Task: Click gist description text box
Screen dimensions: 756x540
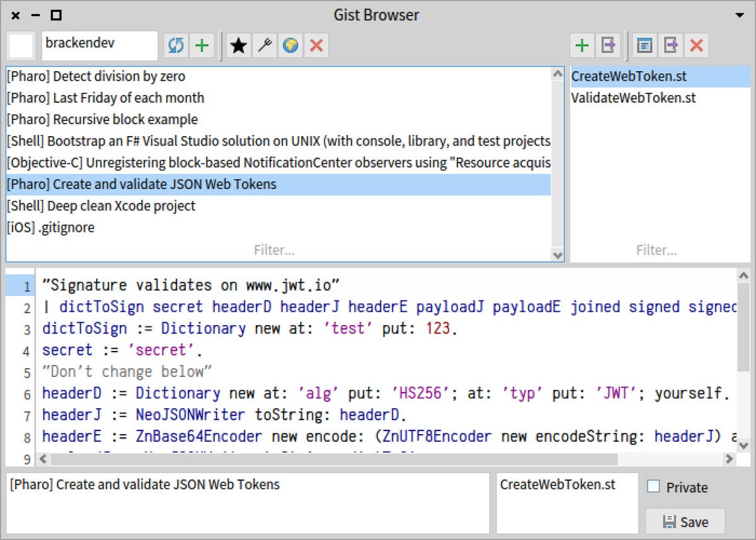Action: [248, 503]
